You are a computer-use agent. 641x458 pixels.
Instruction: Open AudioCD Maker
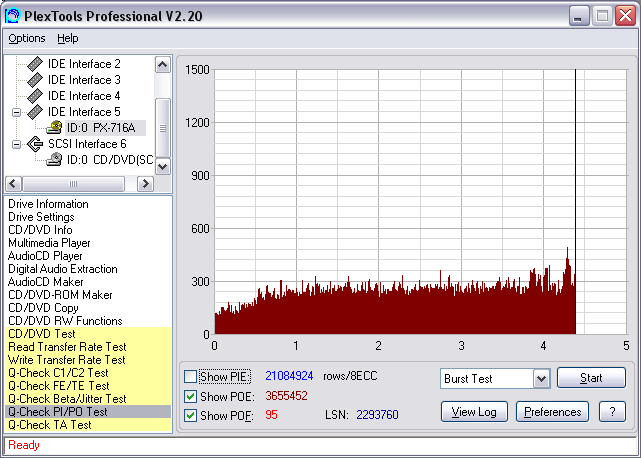pos(45,282)
